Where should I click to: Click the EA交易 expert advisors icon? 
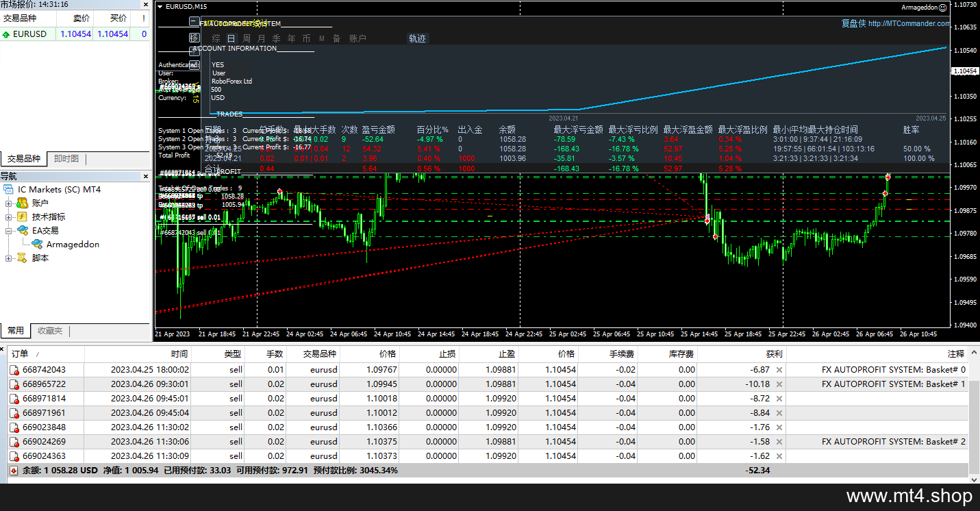tap(22, 231)
